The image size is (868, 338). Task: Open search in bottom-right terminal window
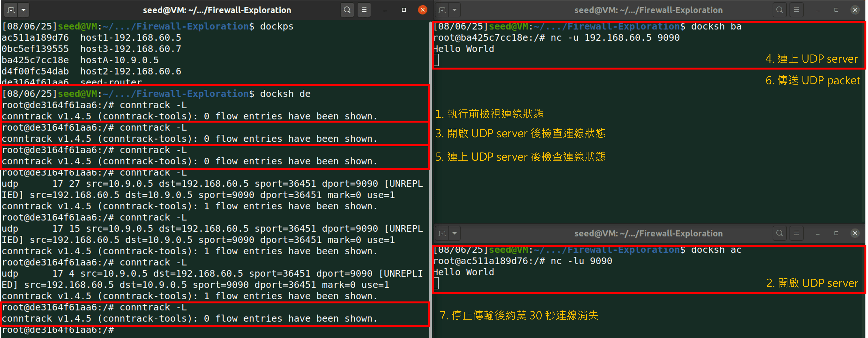coord(779,233)
